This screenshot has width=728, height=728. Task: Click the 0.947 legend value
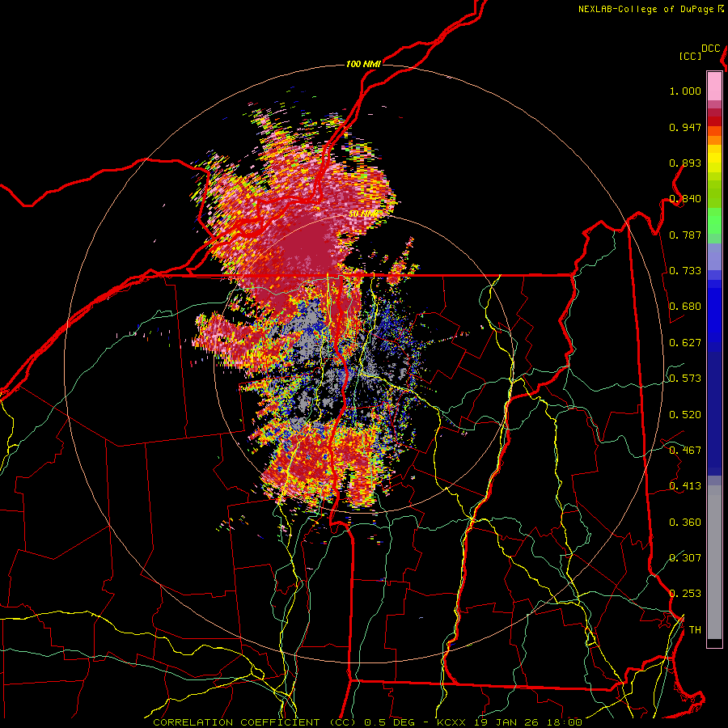[685, 127]
